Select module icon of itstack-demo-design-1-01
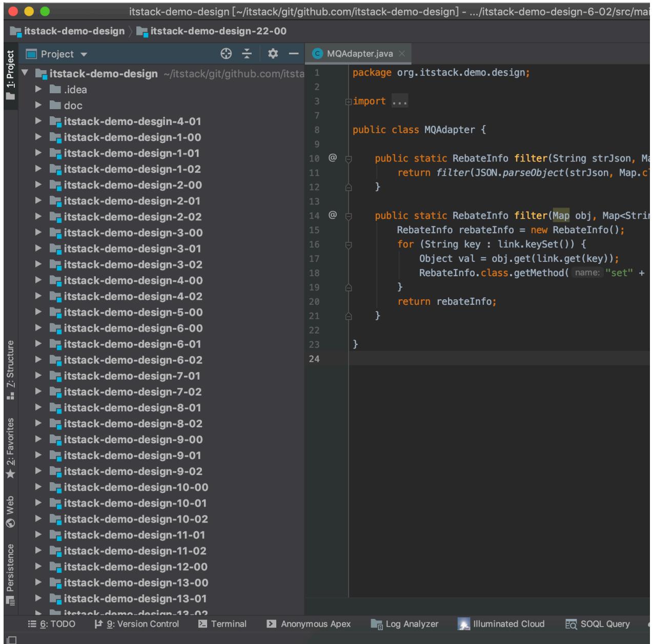This screenshot has width=652, height=644. point(55,153)
